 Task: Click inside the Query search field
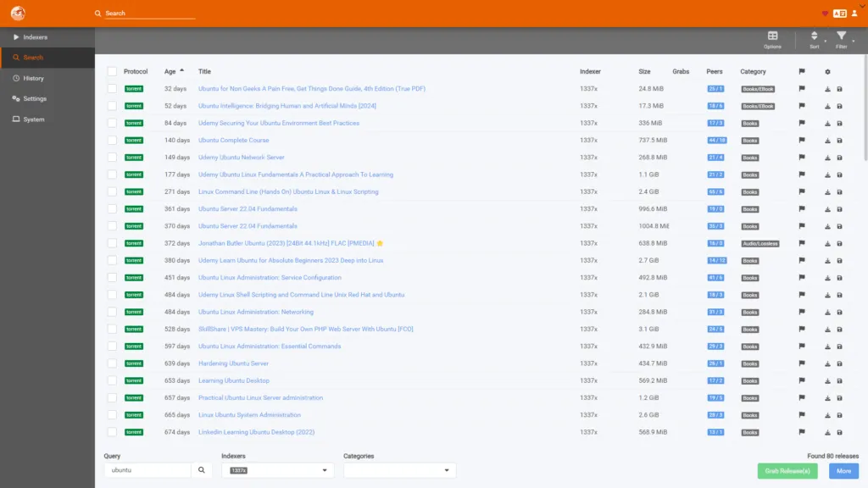[x=148, y=469]
